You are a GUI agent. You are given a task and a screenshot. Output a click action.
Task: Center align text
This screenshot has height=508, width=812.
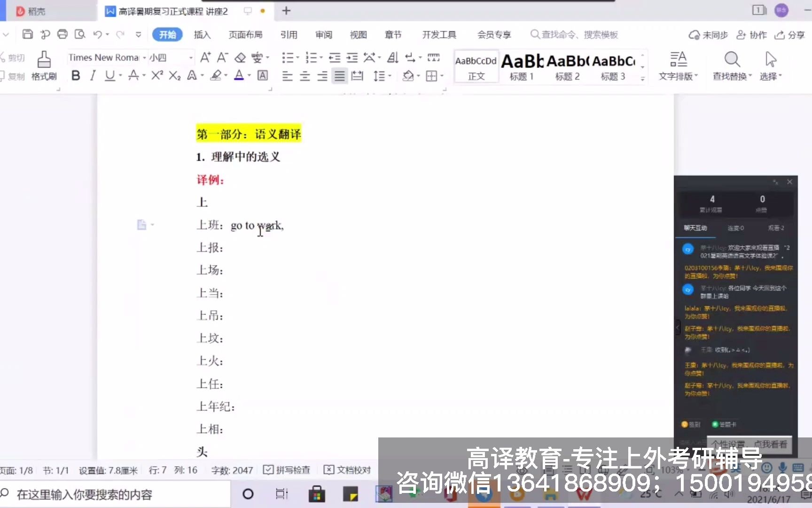click(304, 76)
